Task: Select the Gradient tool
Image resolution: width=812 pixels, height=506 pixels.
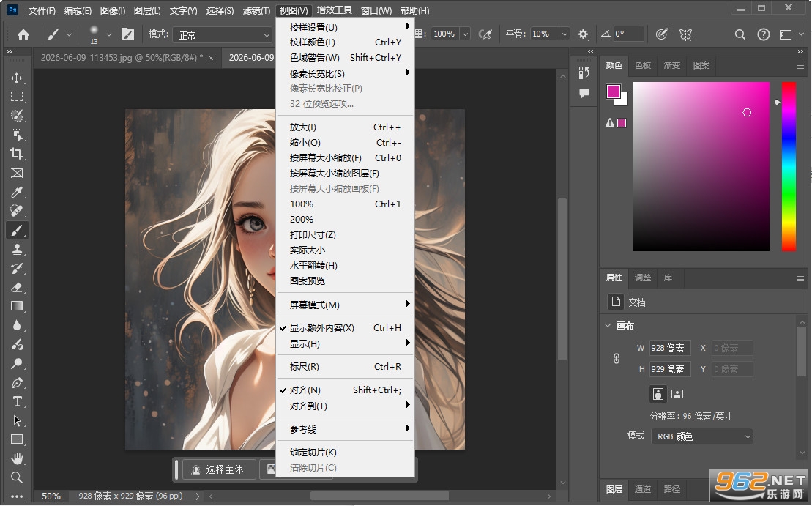Action: coord(17,306)
